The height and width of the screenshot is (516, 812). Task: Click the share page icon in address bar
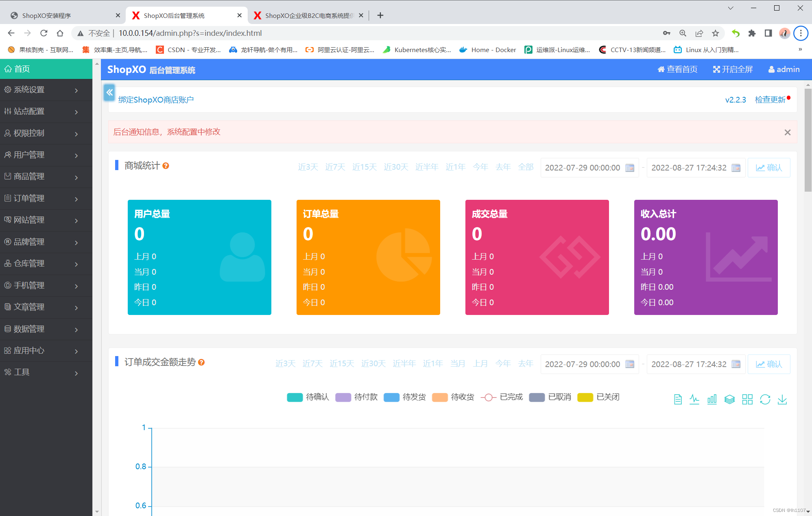click(x=699, y=33)
